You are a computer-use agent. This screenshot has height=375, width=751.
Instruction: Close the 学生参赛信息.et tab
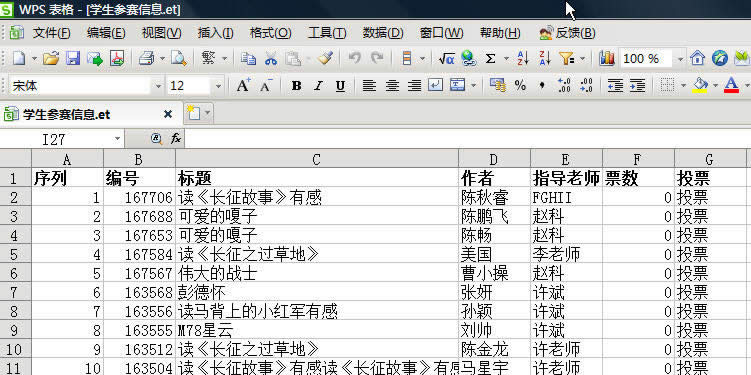point(168,114)
